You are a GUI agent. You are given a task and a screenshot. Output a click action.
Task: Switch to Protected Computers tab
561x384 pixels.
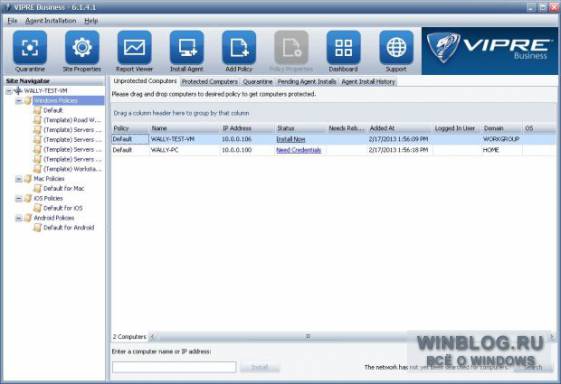tap(210, 82)
